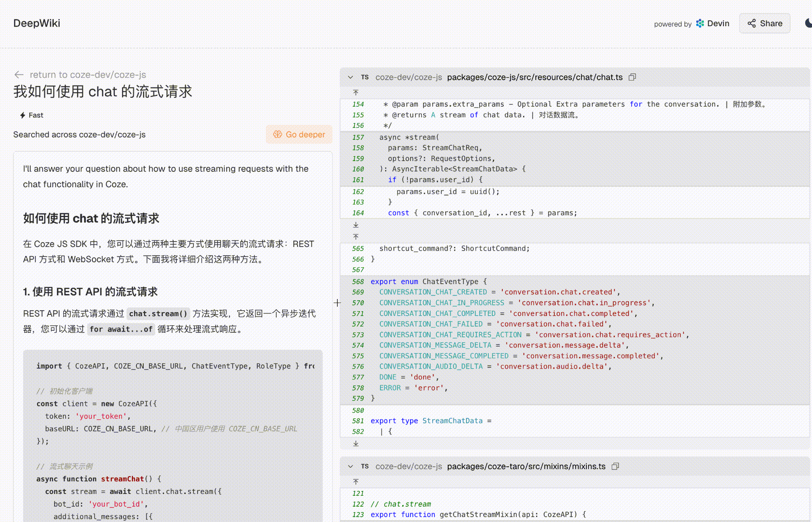
Task: Click the async function streamChat() line
Action: point(99,479)
